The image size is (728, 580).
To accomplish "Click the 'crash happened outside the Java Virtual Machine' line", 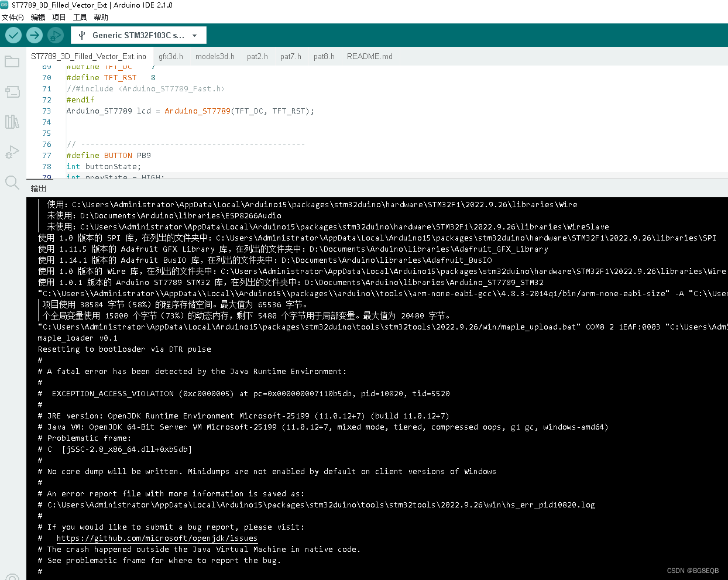I will [200, 550].
